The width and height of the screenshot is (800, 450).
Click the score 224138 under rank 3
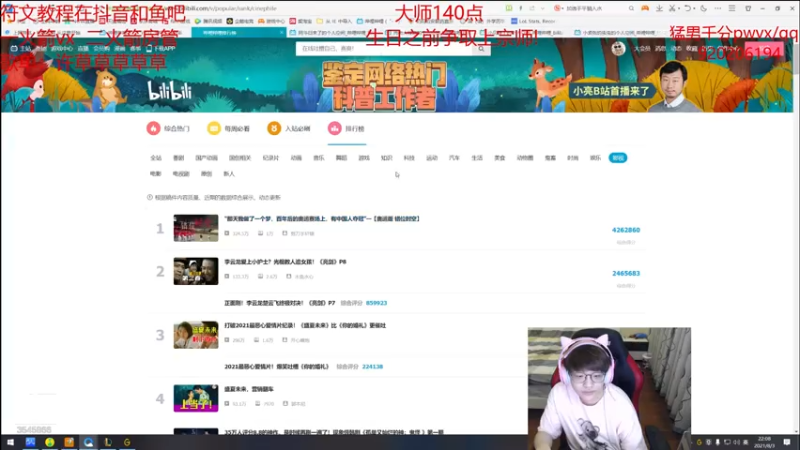click(x=372, y=367)
